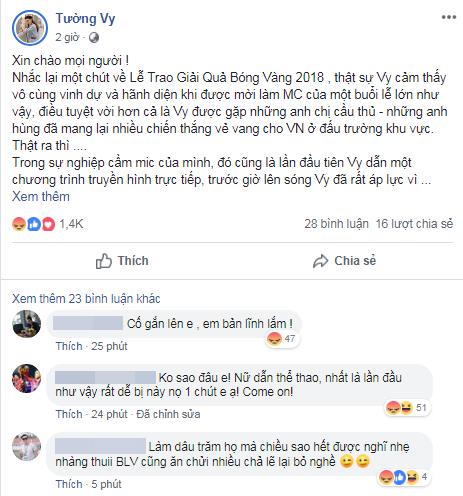
Task: Click the thumbs-up Thích icon on post
Action: tap(104, 261)
